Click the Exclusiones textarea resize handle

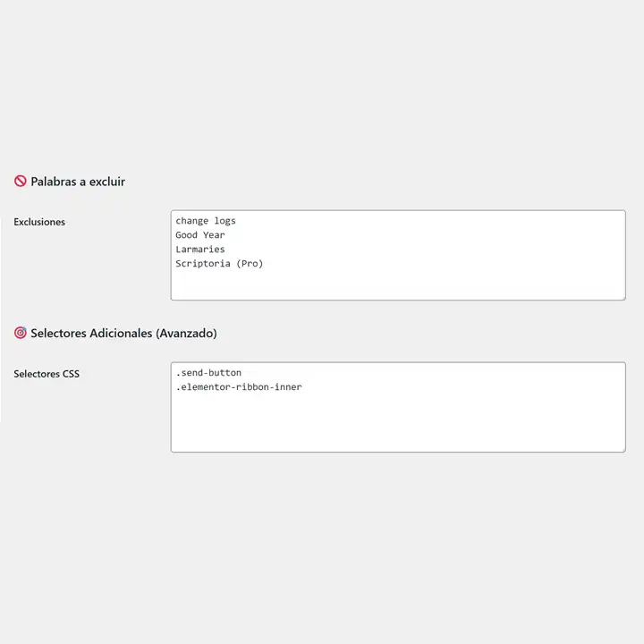tap(621, 295)
